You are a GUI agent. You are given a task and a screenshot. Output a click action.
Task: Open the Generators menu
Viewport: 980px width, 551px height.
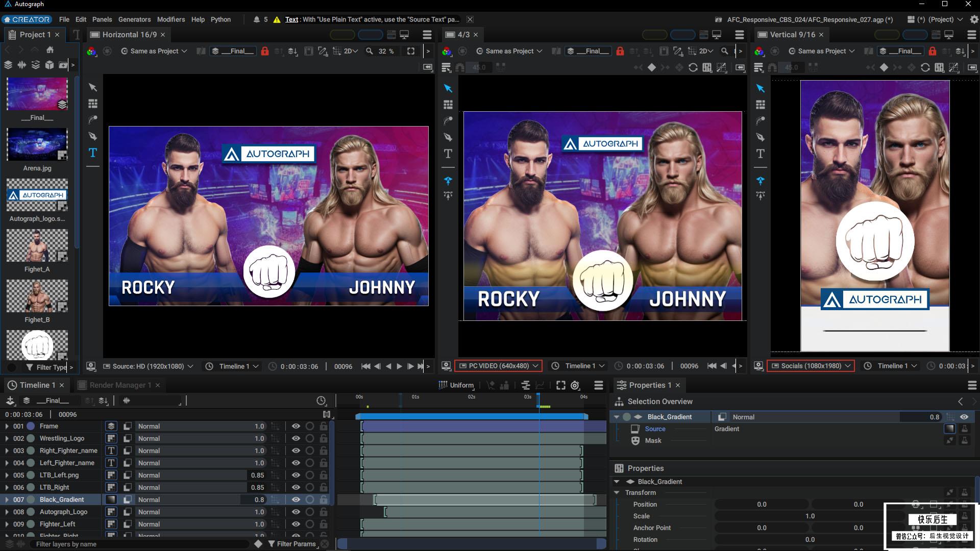pos(134,19)
